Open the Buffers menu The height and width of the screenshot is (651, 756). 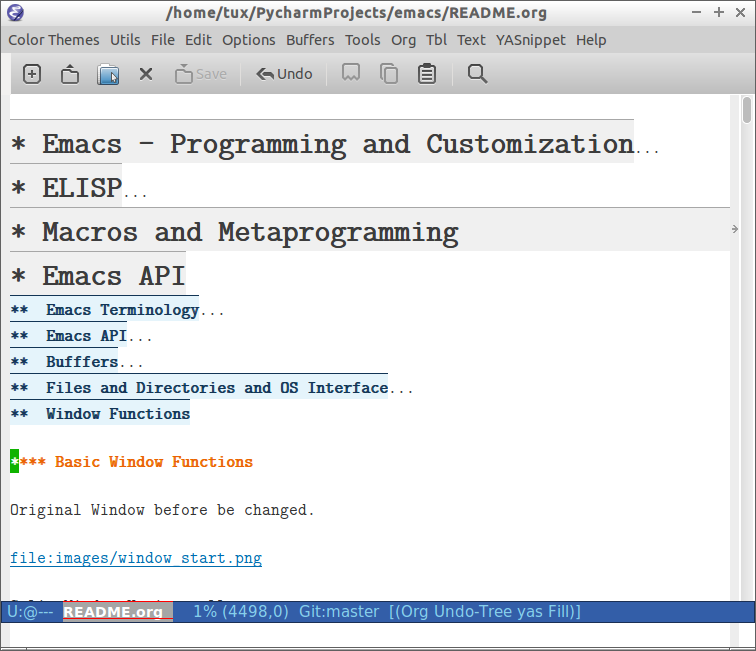(x=310, y=40)
